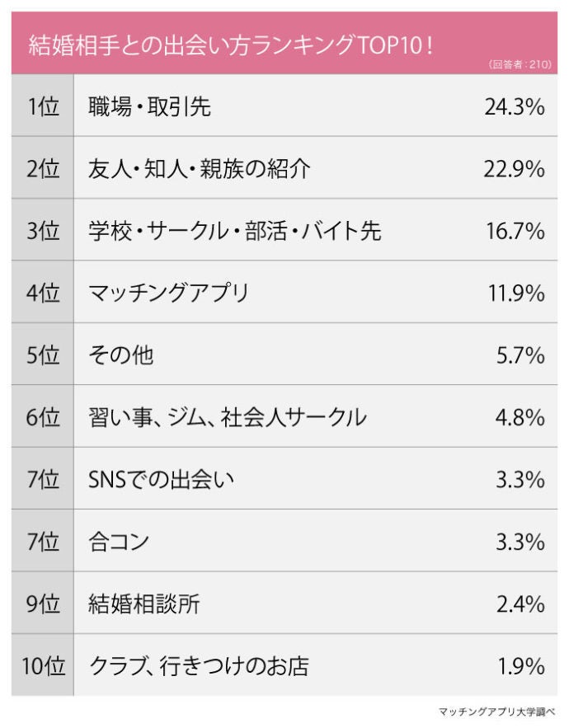569x728 pixels.
Task: Select the その他 row label
Action: (x=120, y=355)
